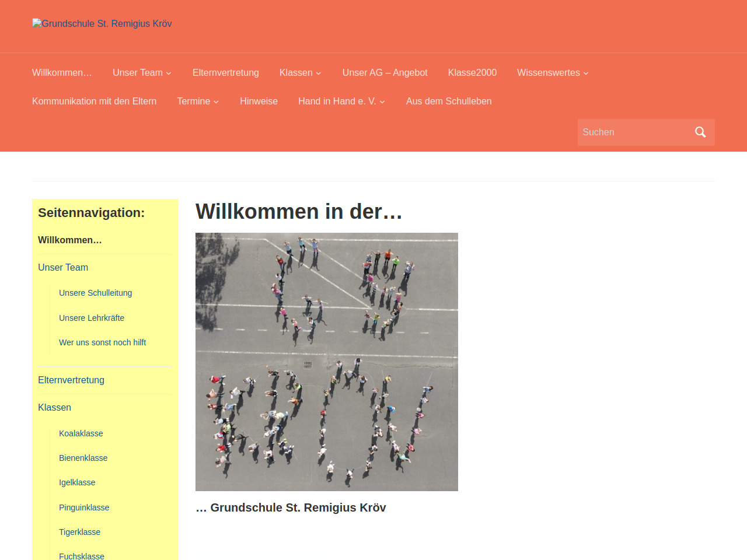Click the Wer uns sonst noch hilft link
The image size is (747, 560).
click(x=102, y=342)
